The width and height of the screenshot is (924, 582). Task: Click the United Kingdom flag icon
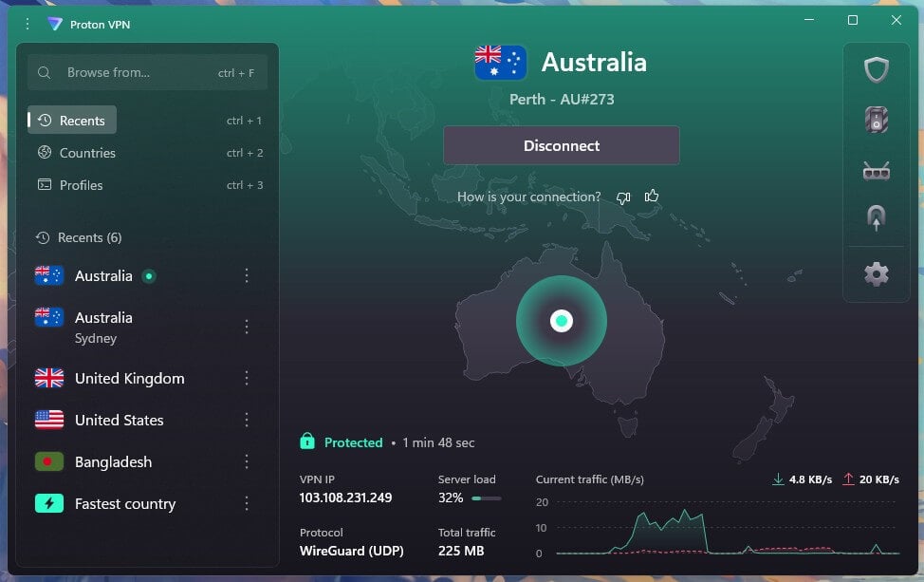click(49, 378)
